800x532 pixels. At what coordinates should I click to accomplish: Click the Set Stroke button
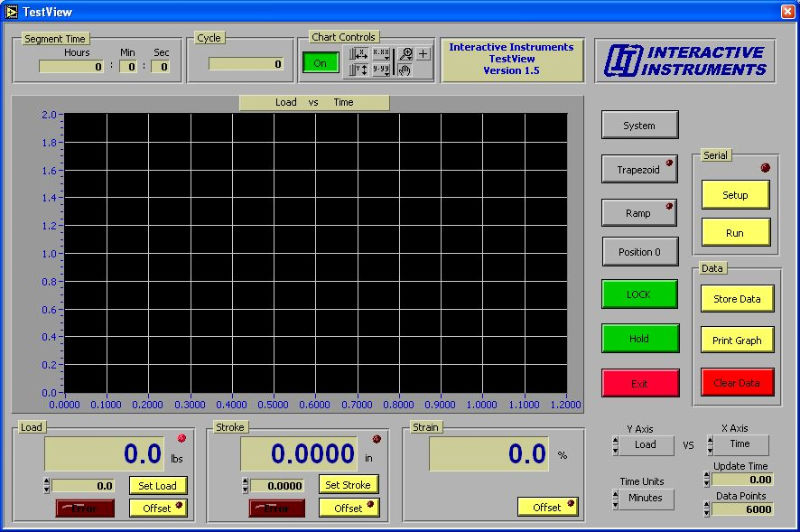(x=348, y=485)
